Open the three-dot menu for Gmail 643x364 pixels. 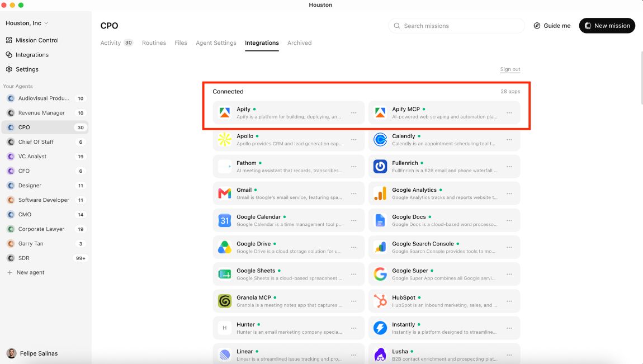353,193
